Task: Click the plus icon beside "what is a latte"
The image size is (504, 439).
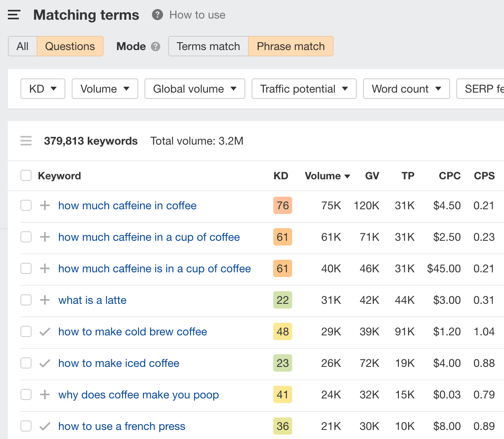Action: pyautogui.click(x=44, y=300)
